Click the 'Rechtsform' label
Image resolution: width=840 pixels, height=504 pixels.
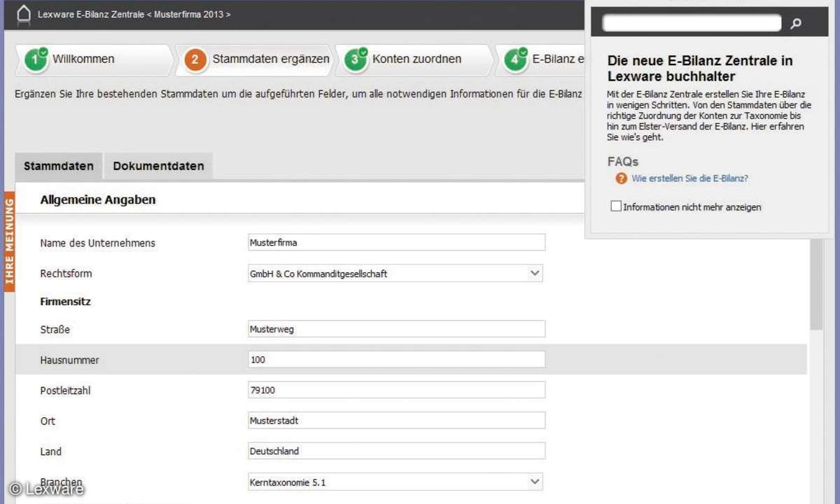[x=66, y=273]
